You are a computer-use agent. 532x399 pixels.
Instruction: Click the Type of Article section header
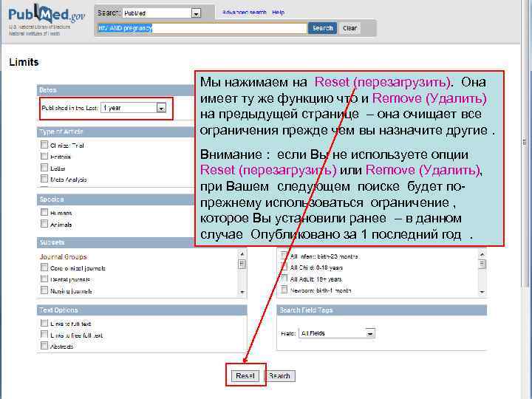[115, 132]
